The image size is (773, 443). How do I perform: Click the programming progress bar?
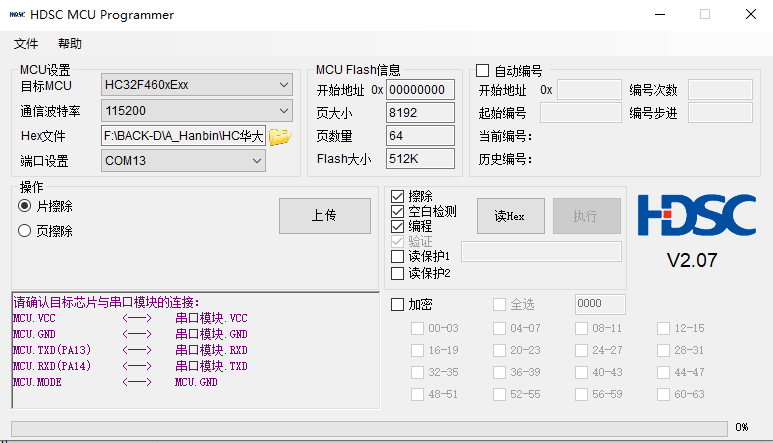coord(369,428)
